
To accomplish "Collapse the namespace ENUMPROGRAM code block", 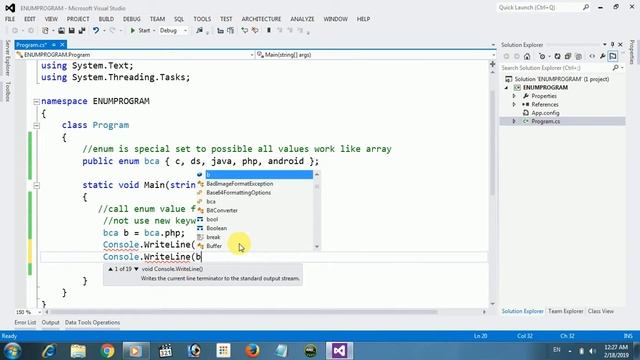I will coord(36,102).
